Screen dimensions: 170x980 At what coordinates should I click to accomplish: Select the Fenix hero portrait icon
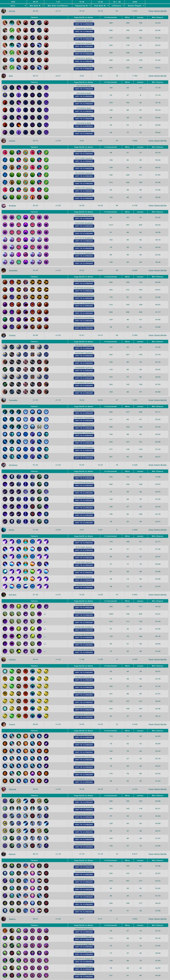point(4,530)
